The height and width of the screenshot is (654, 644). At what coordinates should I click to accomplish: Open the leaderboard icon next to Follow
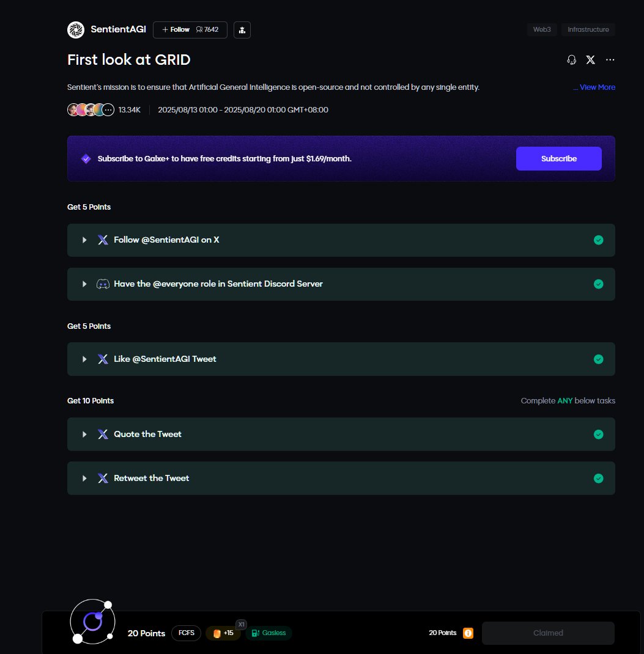[242, 29]
